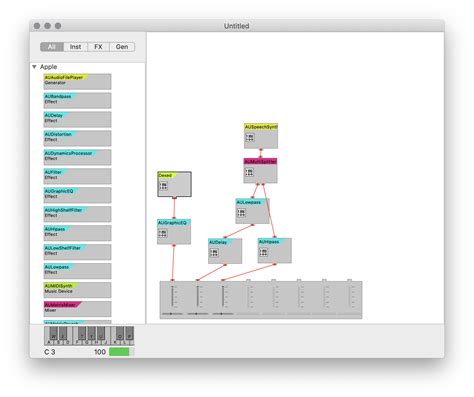Select AUMIDISynth Music Device in the library
Image resolution: width=474 pixels, height=397 pixels.
pos(77,290)
